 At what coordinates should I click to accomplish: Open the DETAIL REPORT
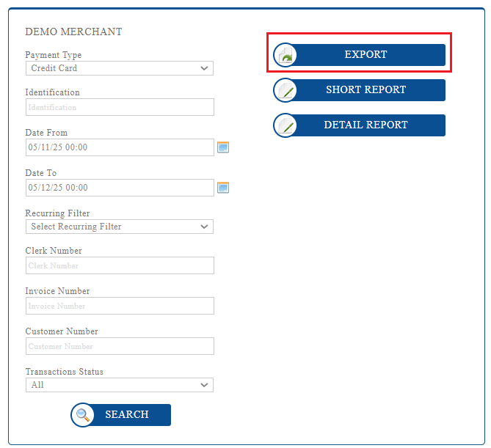[365, 125]
